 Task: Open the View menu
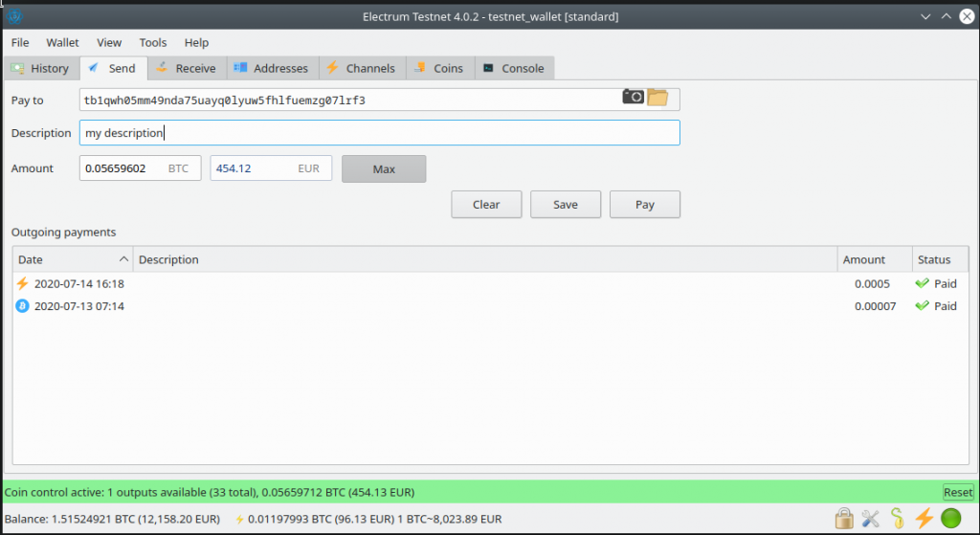(109, 42)
